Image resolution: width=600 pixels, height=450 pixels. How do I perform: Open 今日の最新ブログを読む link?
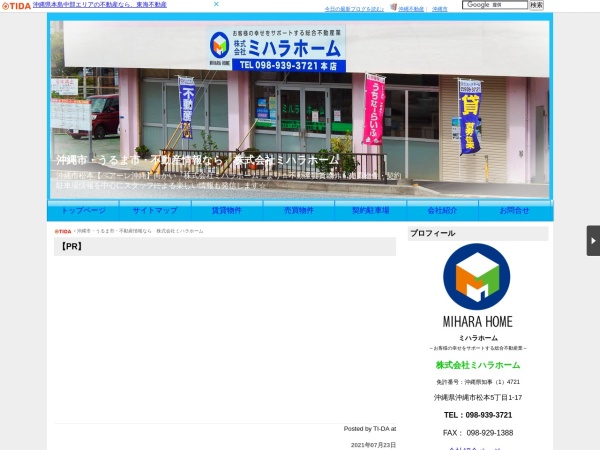tap(354, 9)
